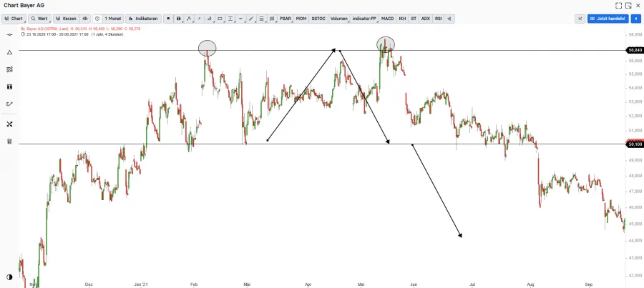The image size is (644, 288).
Task: Select the cursor pointer tool
Action: click(168, 19)
